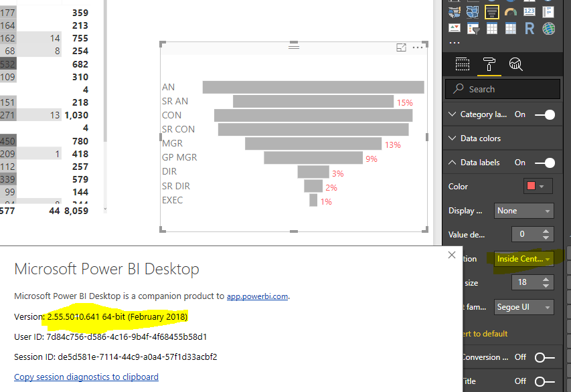Click the EXEC funnel bar

tap(313, 200)
